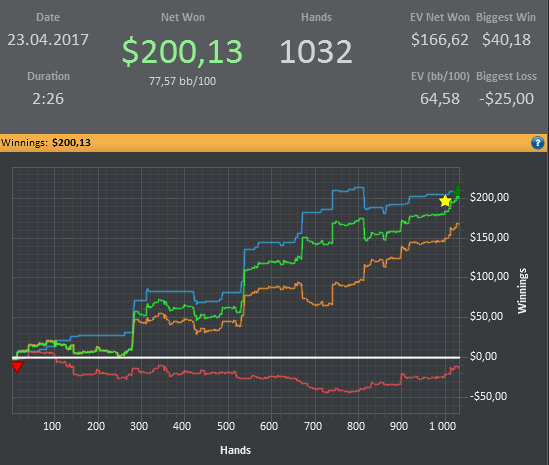
Task: Select the red downward triangle marker
Action: [x=17, y=367]
